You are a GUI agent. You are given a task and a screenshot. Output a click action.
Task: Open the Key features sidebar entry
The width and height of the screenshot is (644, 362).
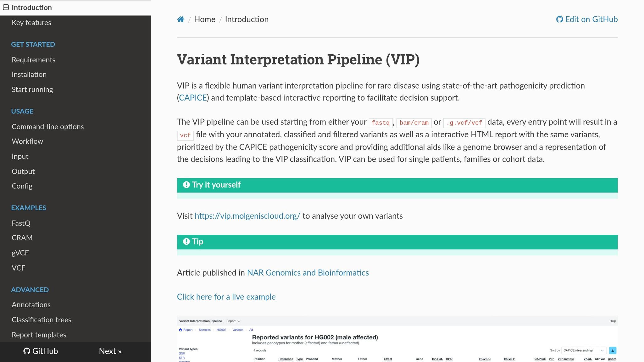pyautogui.click(x=31, y=23)
